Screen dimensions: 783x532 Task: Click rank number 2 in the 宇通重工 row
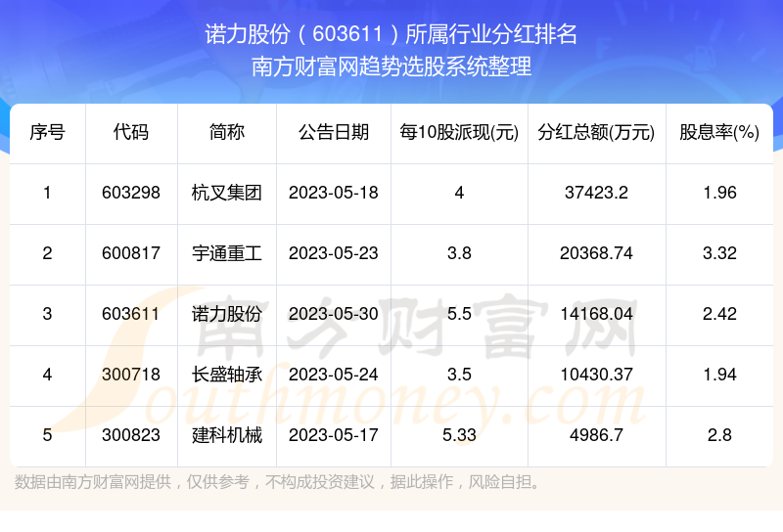tap(47, 253)
